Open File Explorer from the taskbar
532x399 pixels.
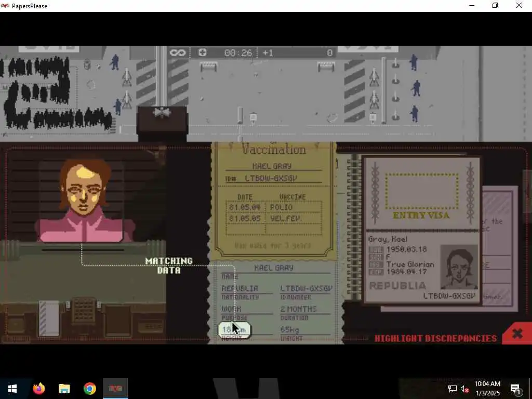click(x=64, y=389)
